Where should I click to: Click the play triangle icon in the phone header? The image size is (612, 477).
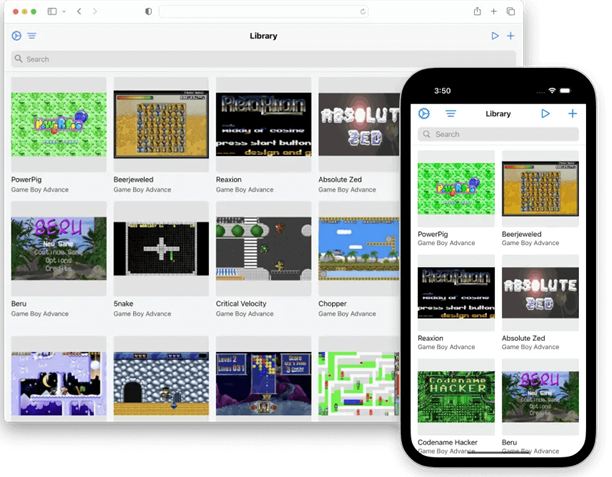coord(545,114)
